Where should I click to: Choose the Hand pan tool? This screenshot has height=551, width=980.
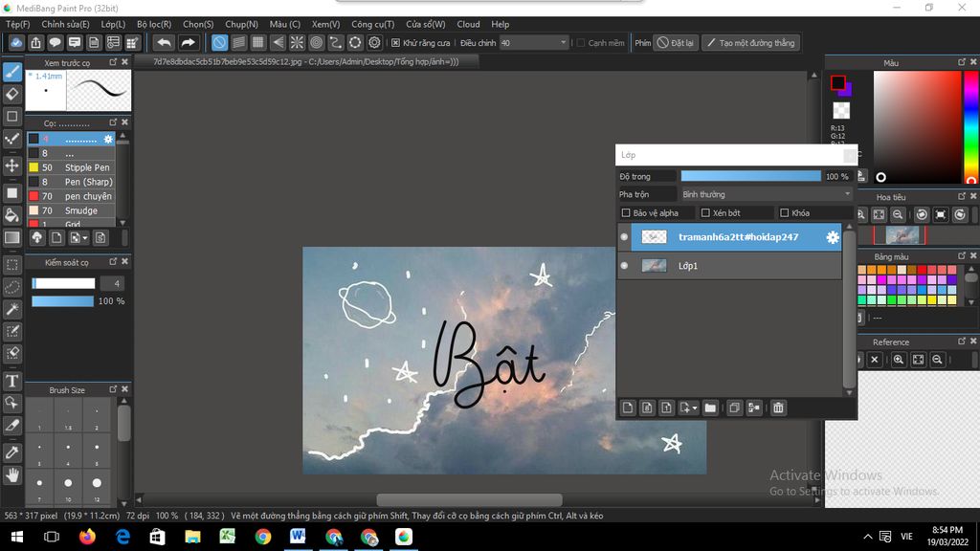tap(12, 474)
